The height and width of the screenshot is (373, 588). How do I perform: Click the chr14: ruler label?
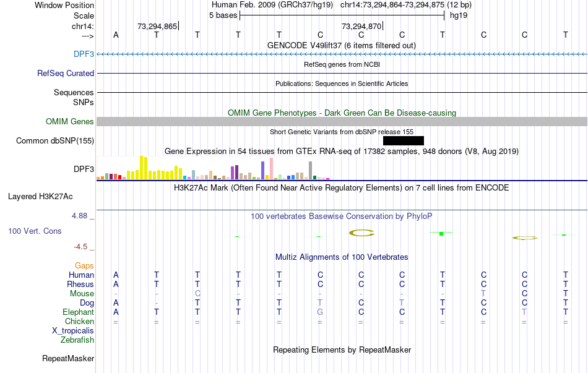click(x=82, y=26)
